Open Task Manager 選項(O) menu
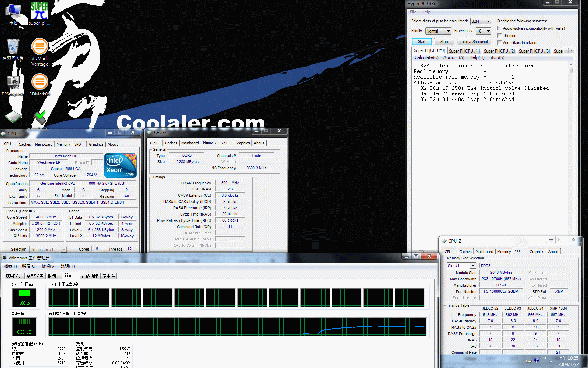Screen dimensions: 588x368 [x=29, y=266]
